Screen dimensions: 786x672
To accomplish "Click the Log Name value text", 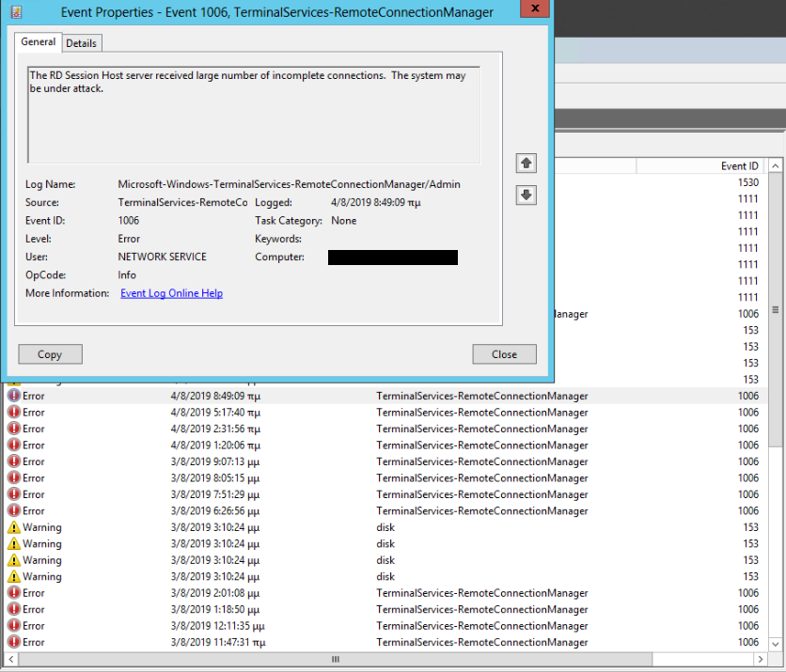I will click(289, 184).
